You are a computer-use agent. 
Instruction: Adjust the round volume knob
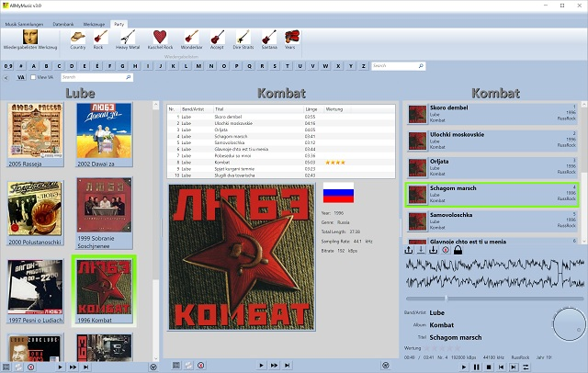pyautogui.click(x=569, y=324)
